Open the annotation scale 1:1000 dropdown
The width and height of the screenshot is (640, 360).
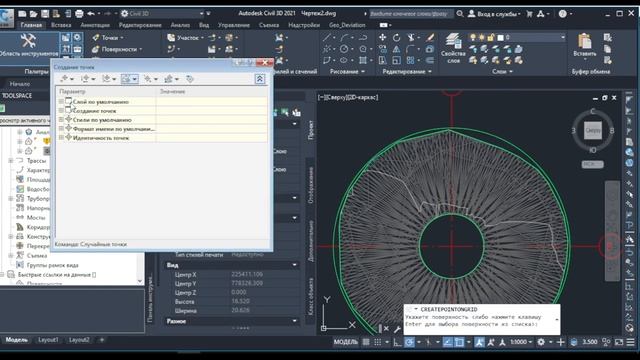coord(520,342)
